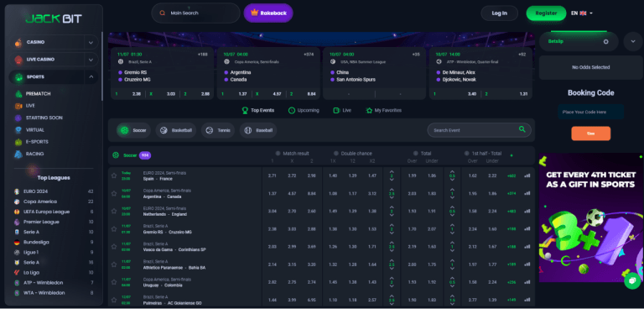Favorite the Netherlands - England match
Viewport: 644px width, 309px height.
pyautogui.click(x=114, y=211)
